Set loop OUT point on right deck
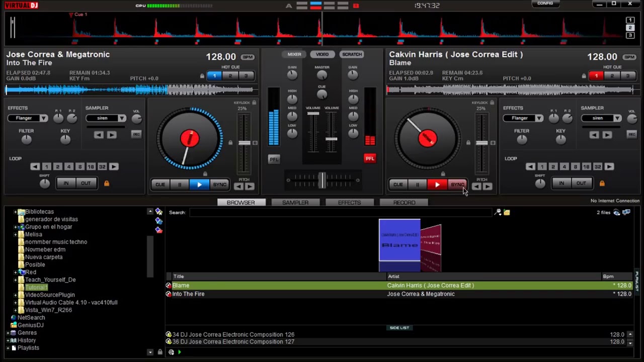Image resolution: width=644 pixels, height=362 pixels. pos(581,184)
